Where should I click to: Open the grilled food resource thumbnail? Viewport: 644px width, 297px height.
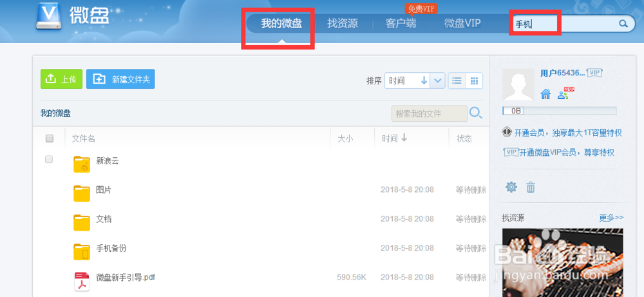pos(562,262)
